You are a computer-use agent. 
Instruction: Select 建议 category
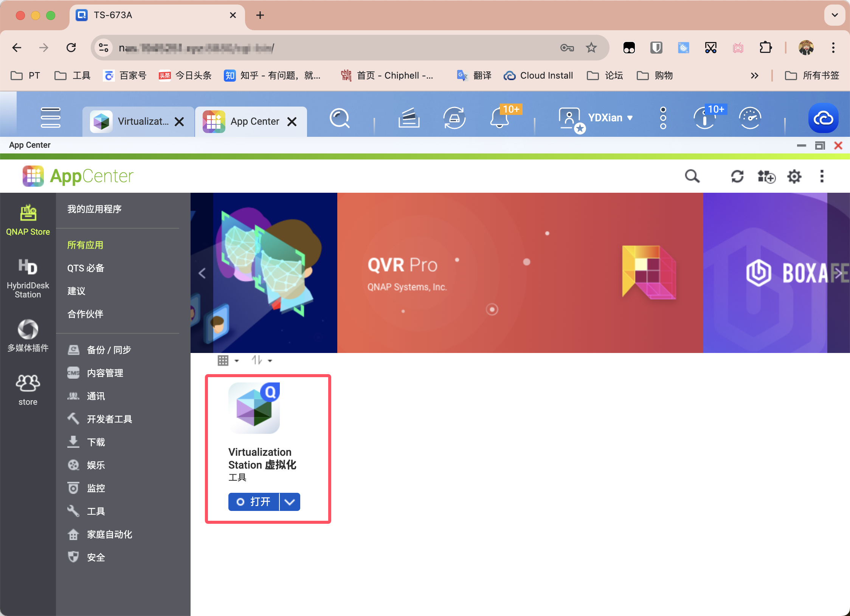coord(76,291)
